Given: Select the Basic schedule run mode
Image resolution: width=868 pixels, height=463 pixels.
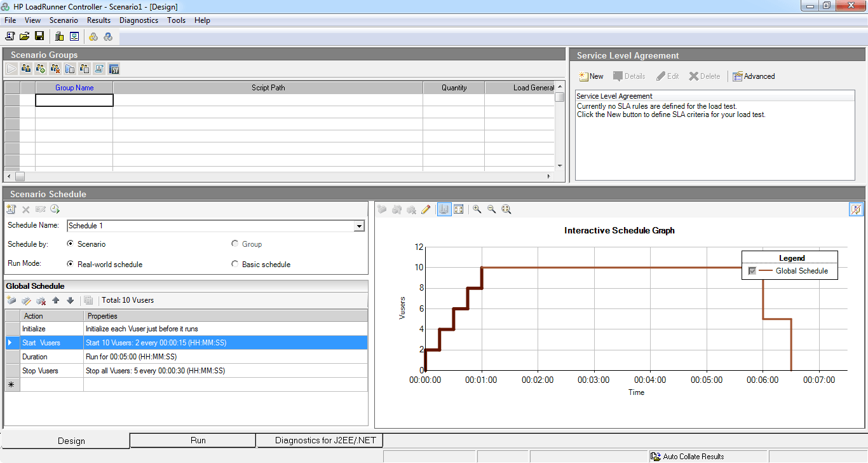Looking at the screenshot, I should click(235, 264).
